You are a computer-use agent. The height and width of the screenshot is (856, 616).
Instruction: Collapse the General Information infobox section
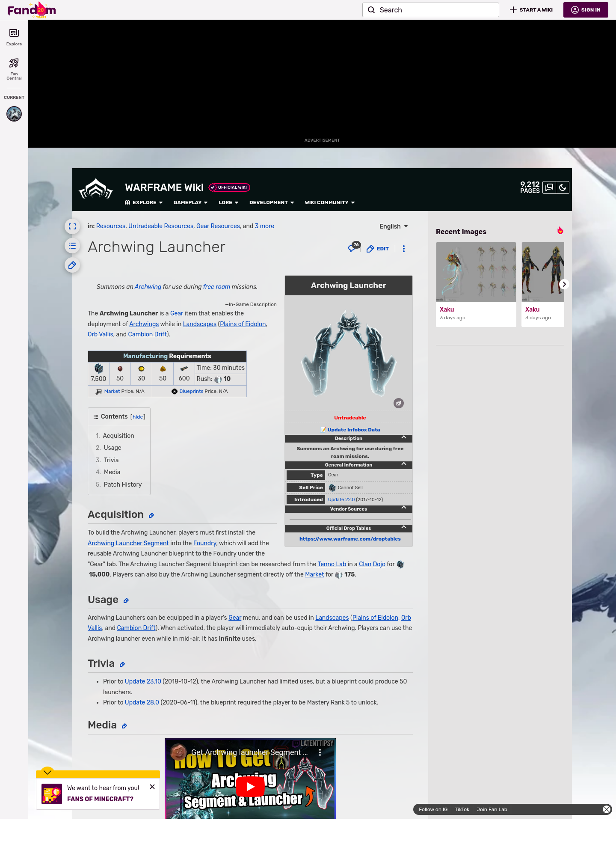403,464
